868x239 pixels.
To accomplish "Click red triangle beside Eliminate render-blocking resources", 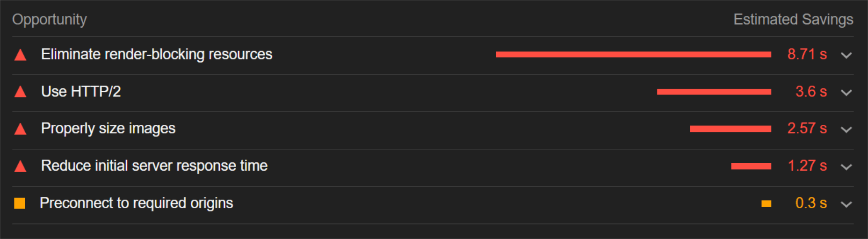I will [20, 55].
